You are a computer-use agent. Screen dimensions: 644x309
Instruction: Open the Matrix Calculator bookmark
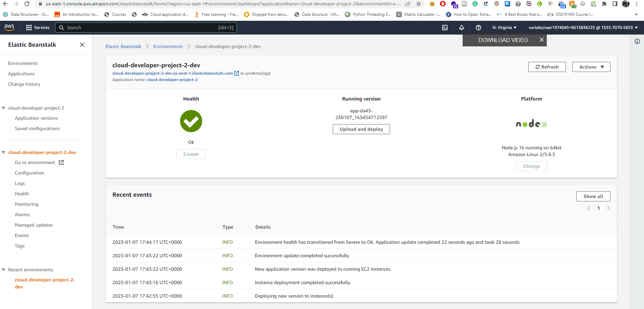(x=419, y=14)
